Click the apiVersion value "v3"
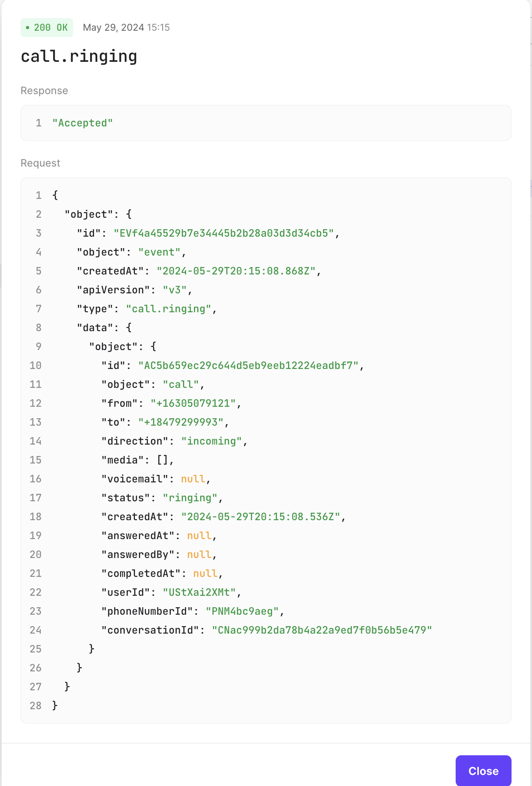Viewport: 532px width, 786px height. pos(175,290)
